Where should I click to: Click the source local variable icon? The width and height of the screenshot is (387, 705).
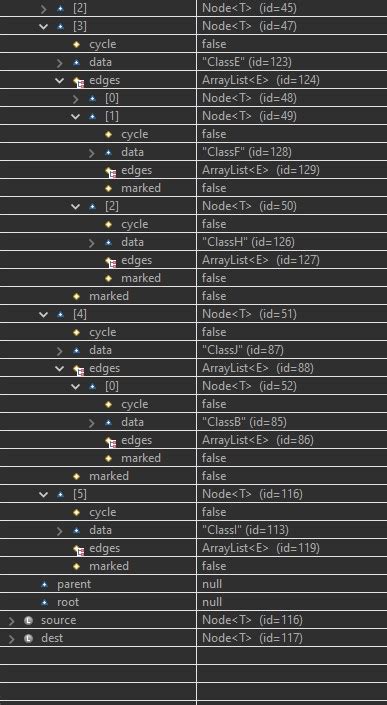click(28, 620)
